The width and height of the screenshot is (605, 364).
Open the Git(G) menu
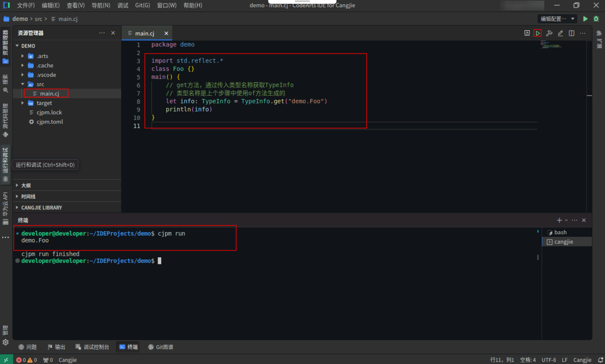pyautogui.click(x=142, y=5)
